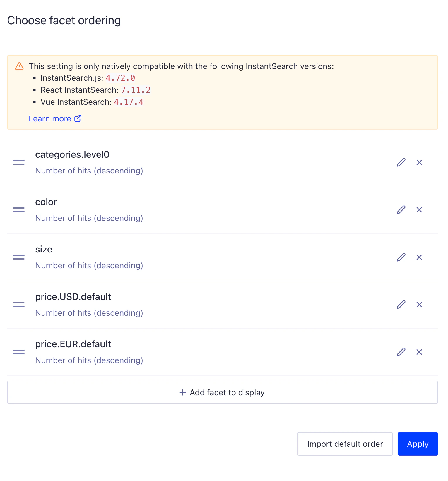Screen dimensions: 448x481
Task: Open the edit pencil for the size facet
Action: pyautogui.click(x=401, y=257)
